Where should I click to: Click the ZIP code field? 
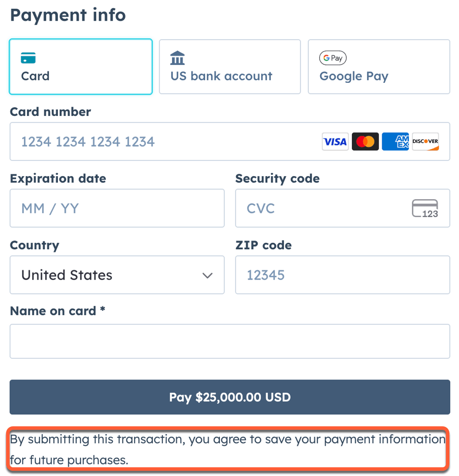[343, 275]
